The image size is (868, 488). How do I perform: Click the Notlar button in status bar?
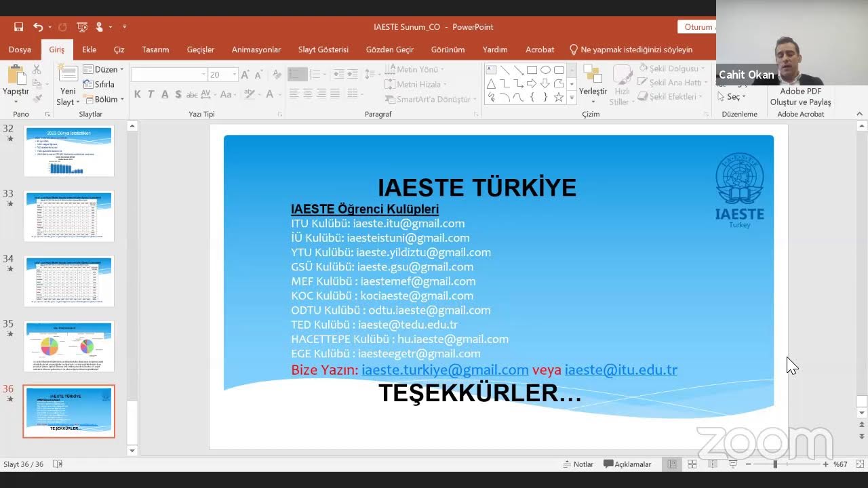(578, 464)
